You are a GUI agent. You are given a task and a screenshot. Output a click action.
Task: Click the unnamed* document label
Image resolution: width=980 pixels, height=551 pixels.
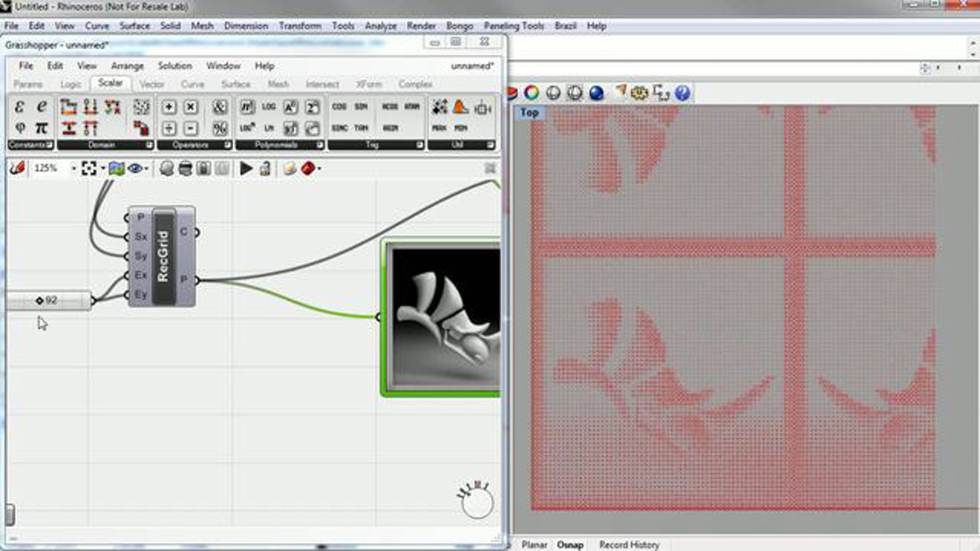[x=472, y=66]
